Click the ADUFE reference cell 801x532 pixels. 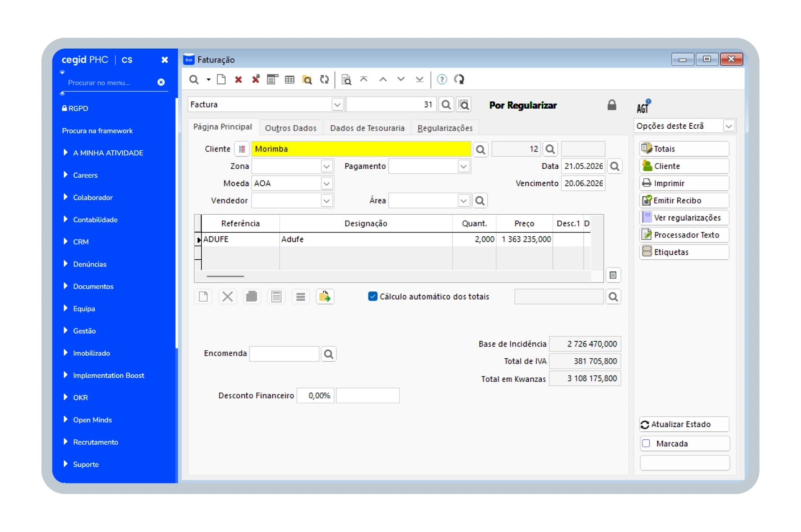pos(241,239)
